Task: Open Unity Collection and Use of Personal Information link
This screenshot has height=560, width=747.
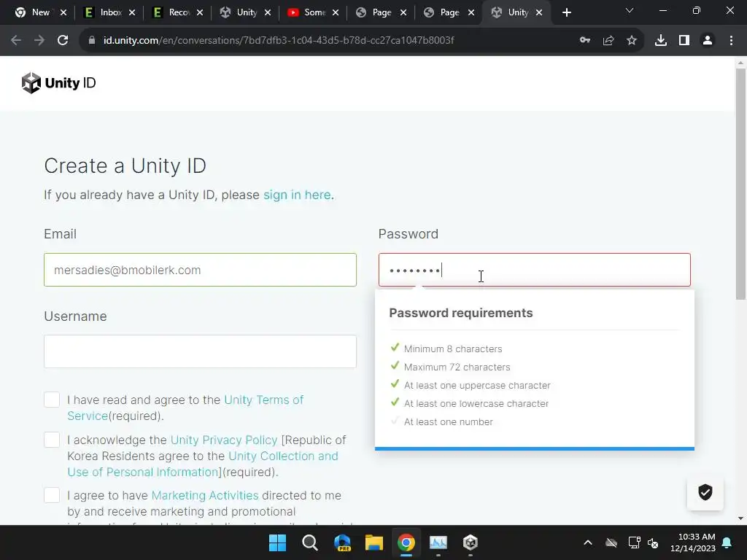Action: pos(203,464)
